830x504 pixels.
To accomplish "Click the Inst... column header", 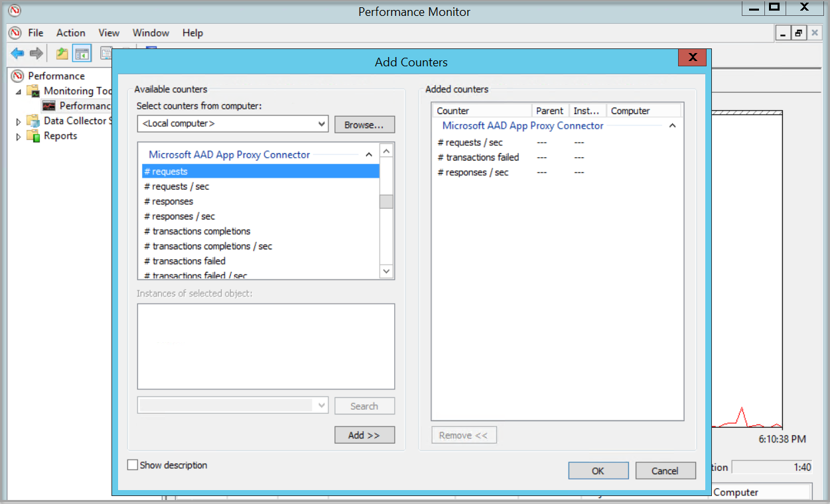I will [587, 111].
